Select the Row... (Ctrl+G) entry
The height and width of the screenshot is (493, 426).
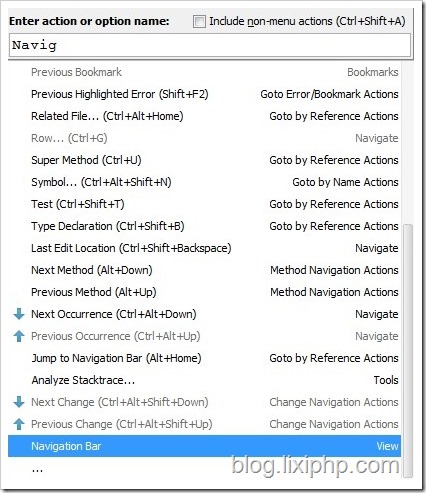tap(205, 138)
